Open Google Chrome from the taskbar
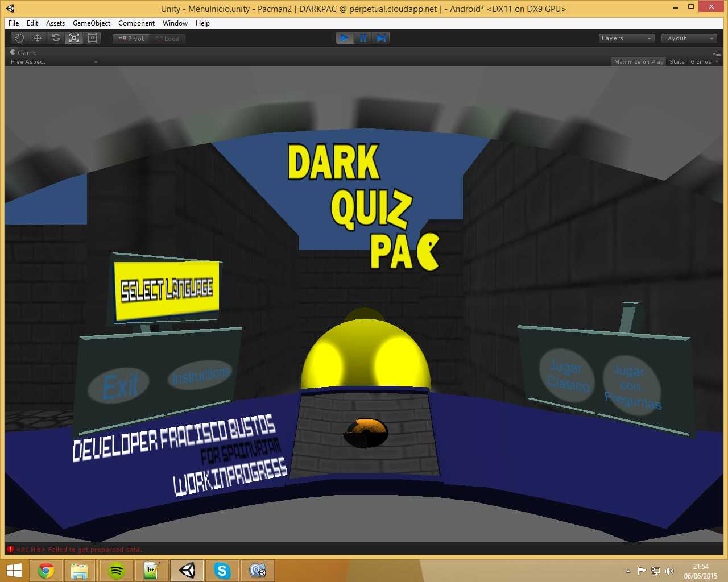This screenshot has width=728, height=582. point(46,571)
